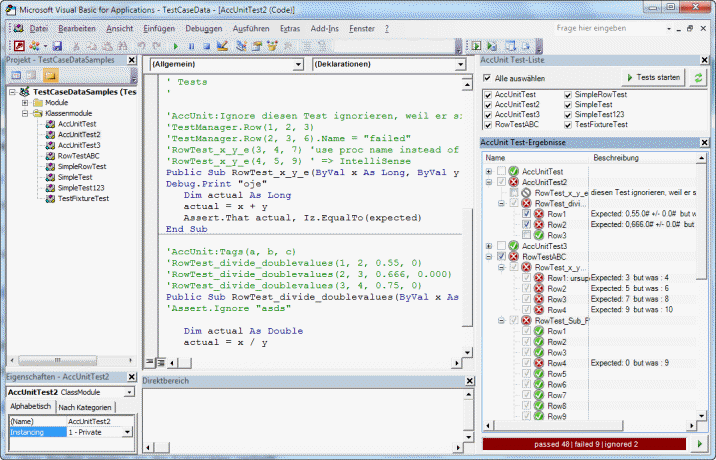Click the Save icon in the toolbar
Image resolution: width=716 pixels, height=460 pixels.
[57, 46]
